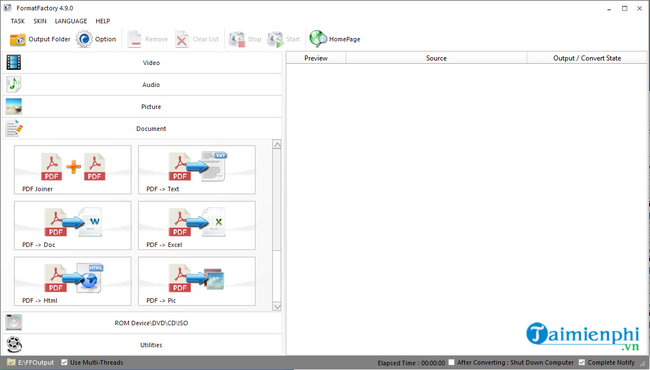This screenshot has width=650, height=370.
Task: Click the Picture landscape icon
Action: (x=14, y=106)
